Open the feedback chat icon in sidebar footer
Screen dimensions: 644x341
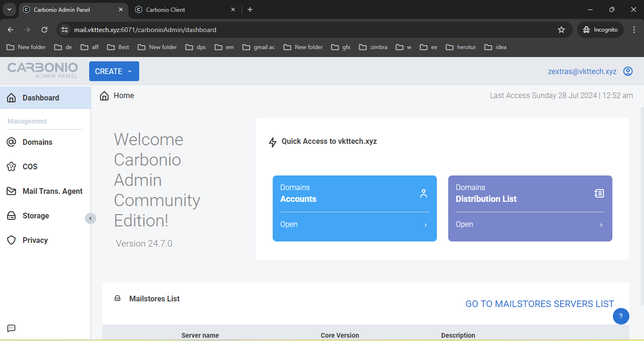(12, 328)
